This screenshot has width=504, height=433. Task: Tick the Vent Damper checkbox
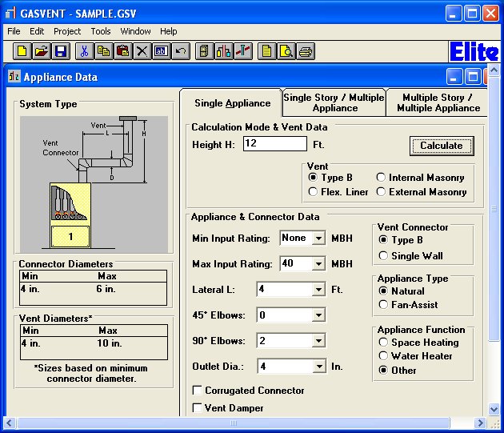click(x=198, y=408)
